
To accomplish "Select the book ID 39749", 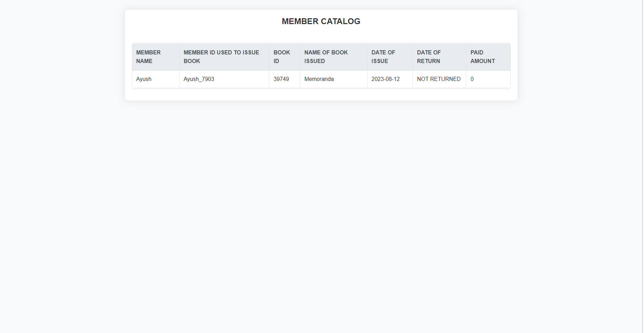I will [x=281, y=79].
